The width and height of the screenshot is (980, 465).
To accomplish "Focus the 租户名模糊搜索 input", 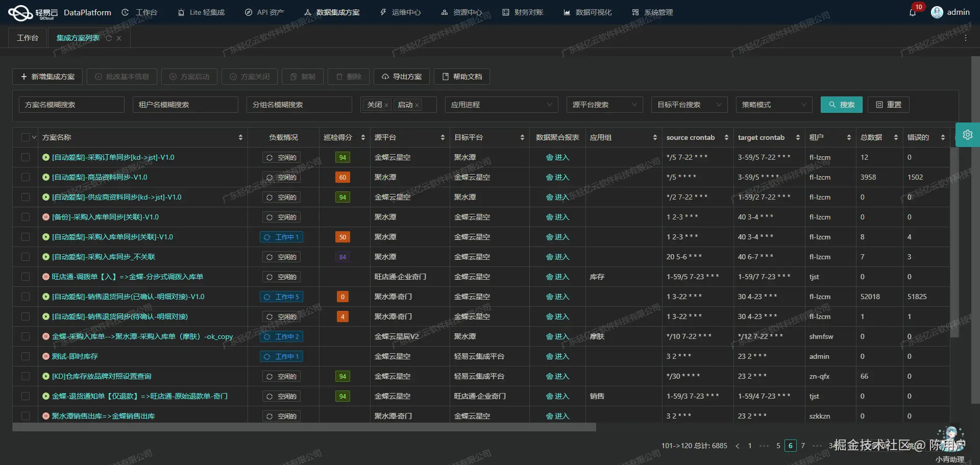I will click(185, 105).
